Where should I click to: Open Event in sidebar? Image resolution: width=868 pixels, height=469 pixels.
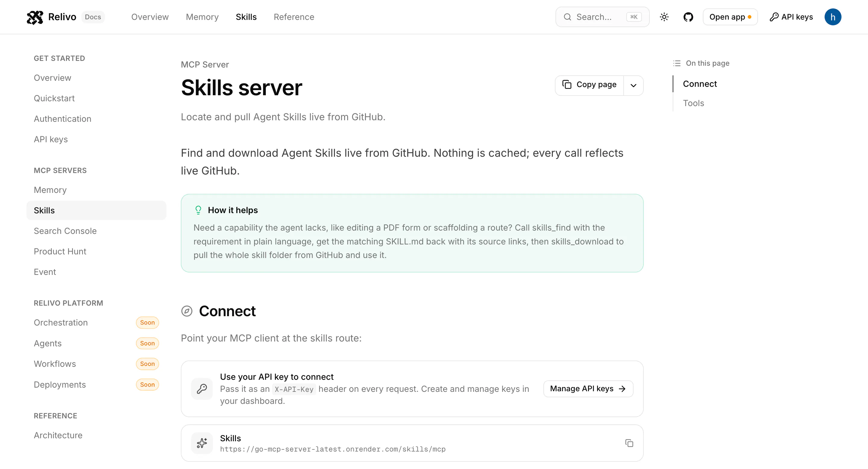[96, 272]
